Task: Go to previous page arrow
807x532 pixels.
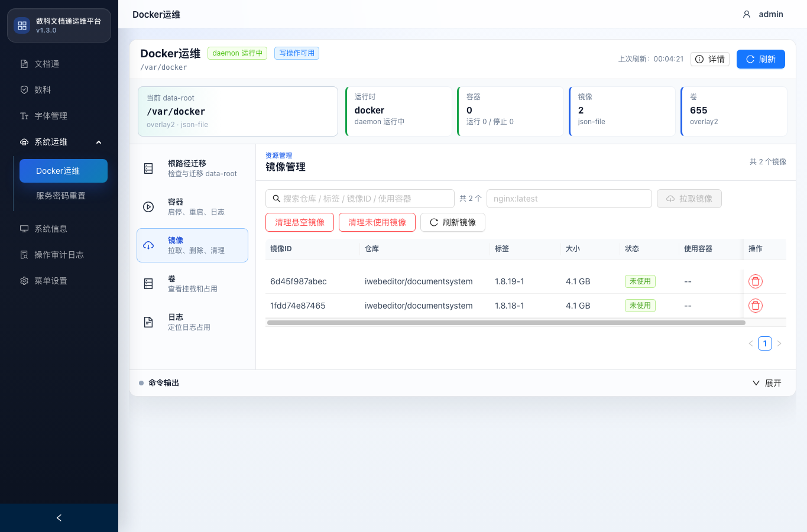Action: click(x=751, y=343)
